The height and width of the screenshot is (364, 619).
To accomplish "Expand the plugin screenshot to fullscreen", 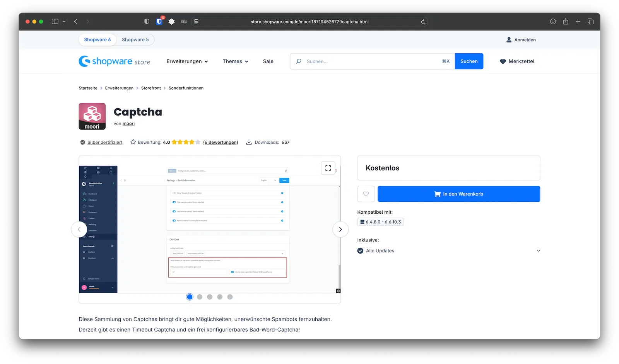I will click(x=328, y=168).
